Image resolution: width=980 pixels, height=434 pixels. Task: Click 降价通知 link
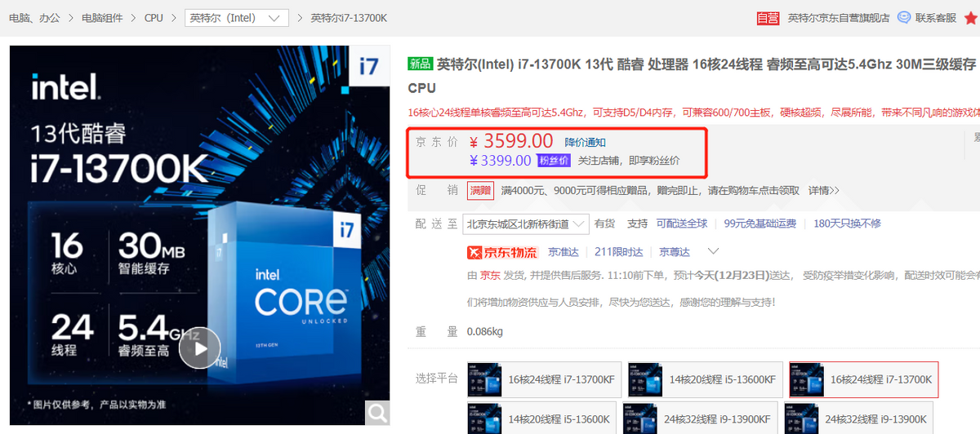point(585,142)
